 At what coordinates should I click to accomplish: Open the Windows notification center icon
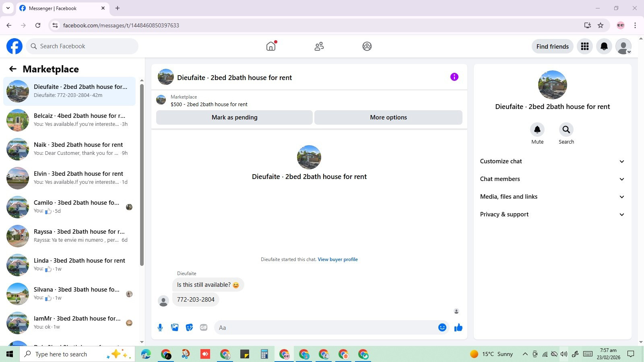coord(631,354)
